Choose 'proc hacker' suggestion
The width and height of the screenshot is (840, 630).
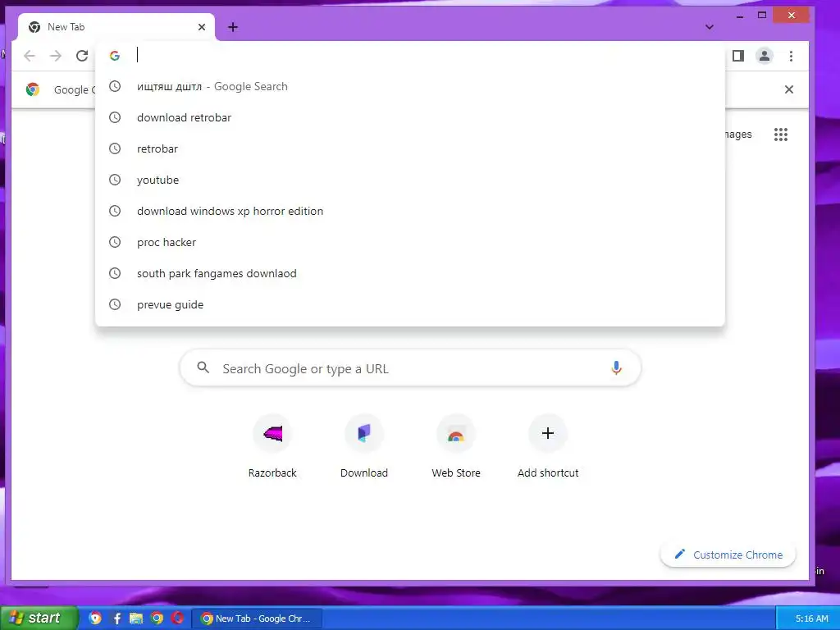point(410,242)
